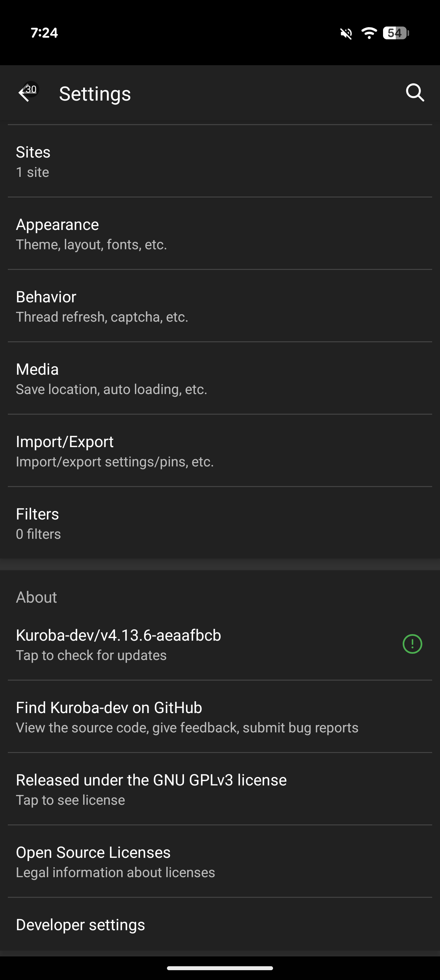Tap the battery level indicator
This screenshot has height=980, width=440.
point(395,33)
